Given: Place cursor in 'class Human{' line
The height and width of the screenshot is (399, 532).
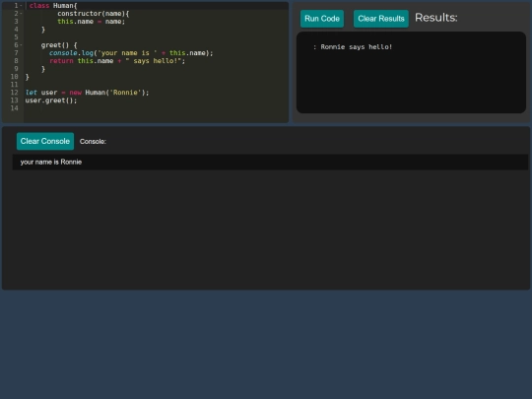Looking at the screenshot, I should pos(53,6).
